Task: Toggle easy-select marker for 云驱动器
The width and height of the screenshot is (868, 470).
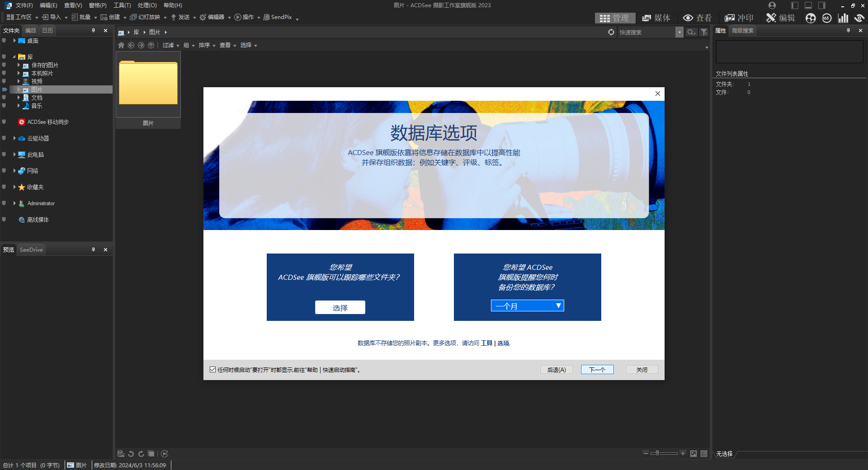Action: coord(4,138)
